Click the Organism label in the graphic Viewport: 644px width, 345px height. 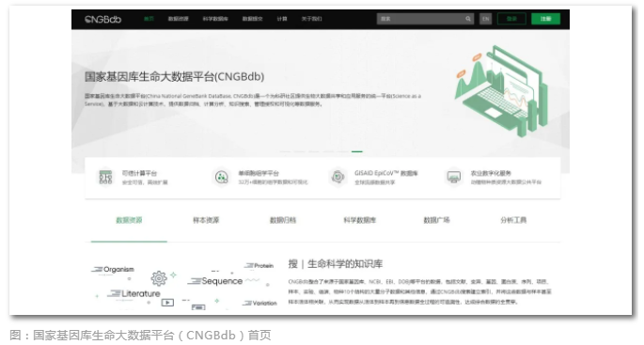click(118, 270)
